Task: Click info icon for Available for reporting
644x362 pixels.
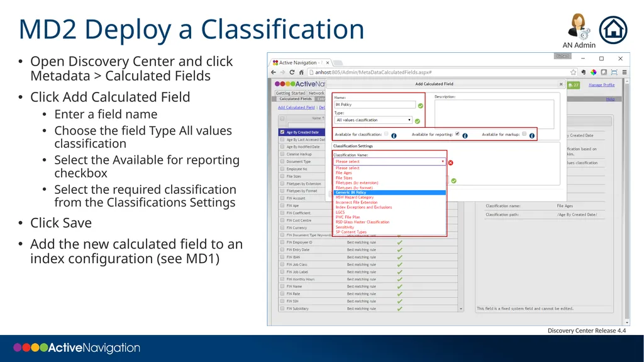Action: coord(465,136)
